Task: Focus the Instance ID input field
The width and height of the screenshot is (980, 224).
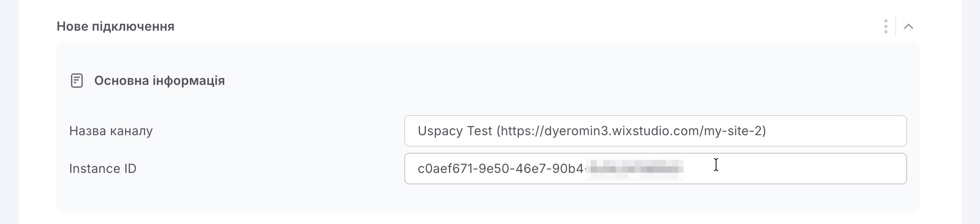Action: pos(655,169)
